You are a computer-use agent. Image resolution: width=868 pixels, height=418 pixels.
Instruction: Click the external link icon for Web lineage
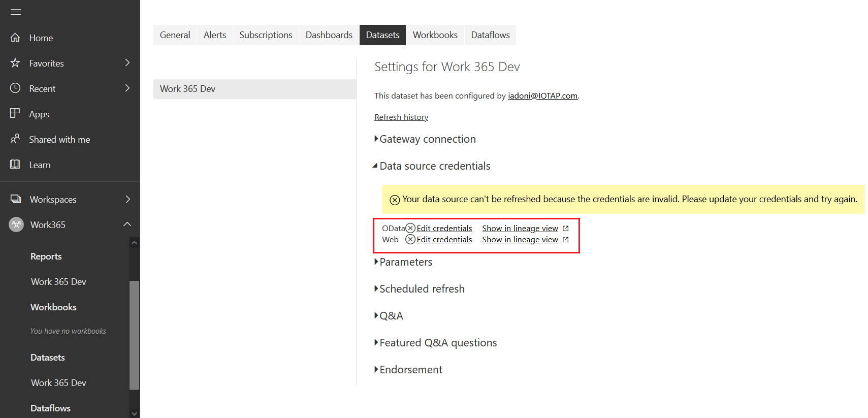click(566, 240)
